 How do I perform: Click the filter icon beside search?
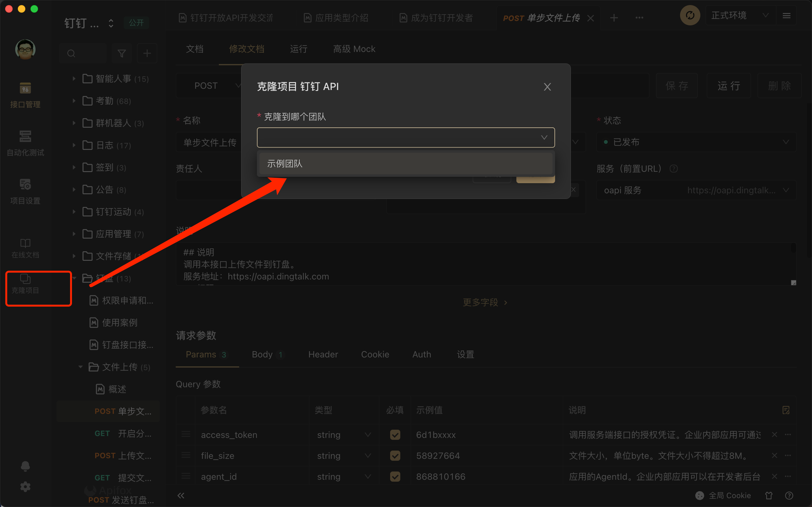pyautogui.click(x=122, y=53)
